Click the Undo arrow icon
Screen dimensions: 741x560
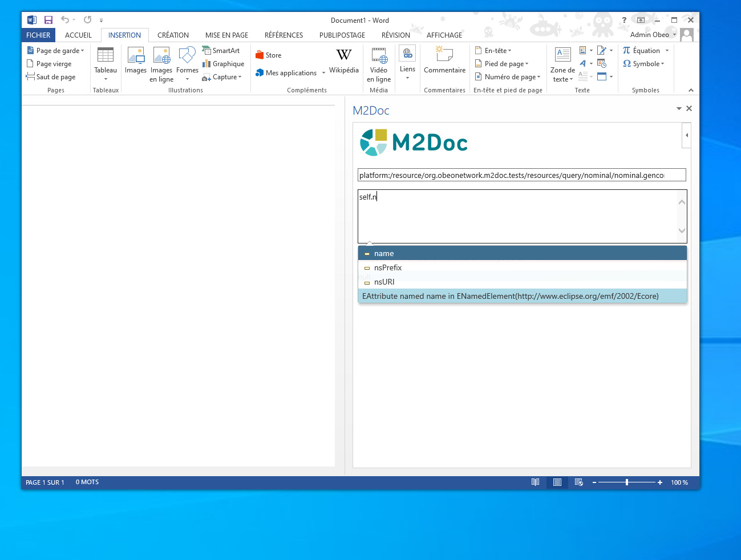(x=65, y=20)
